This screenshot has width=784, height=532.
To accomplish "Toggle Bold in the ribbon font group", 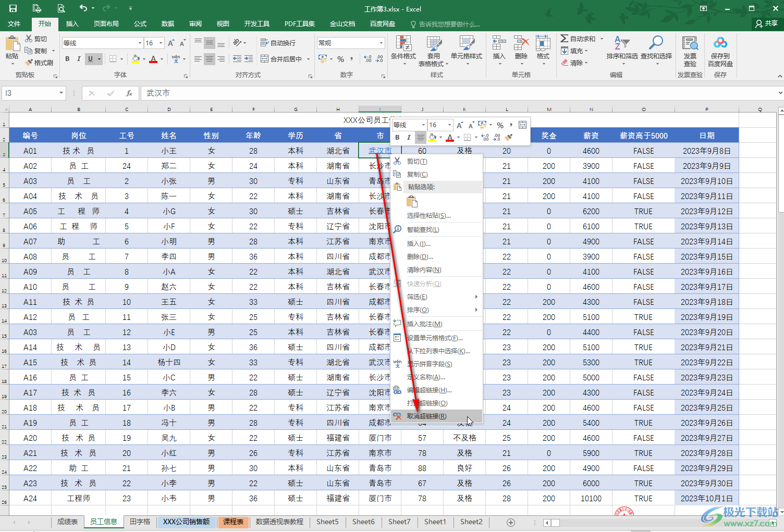I will (x=67, y=59).
